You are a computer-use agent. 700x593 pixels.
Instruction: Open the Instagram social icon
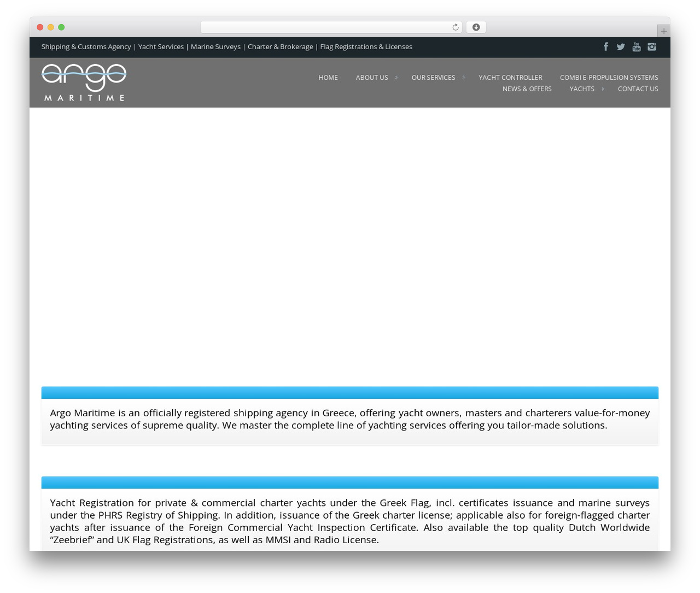(652, 46)
